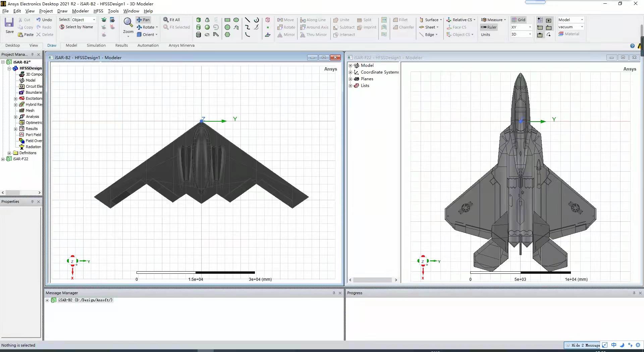This screenshot has height=352, width=644.
Task: Click the Fit All button
Action: 171,20
